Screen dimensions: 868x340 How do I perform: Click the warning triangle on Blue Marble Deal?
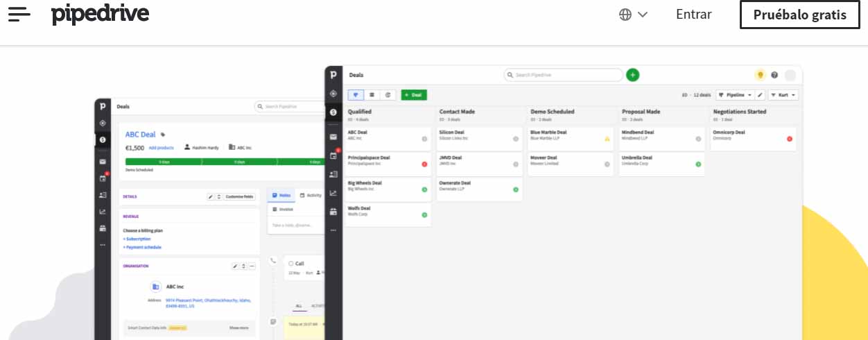[x=607, y=139]
